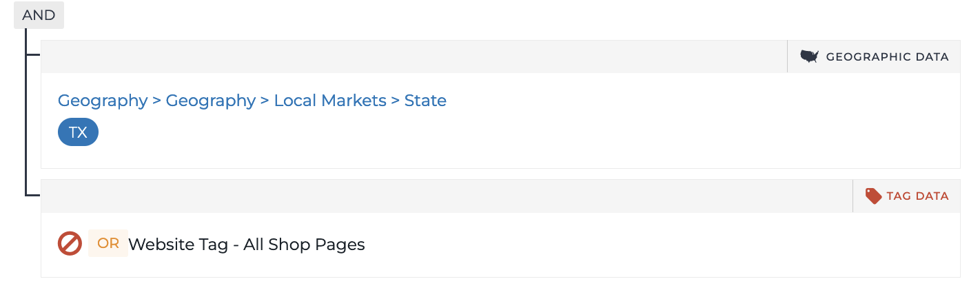Click the red price tag icon
The width and height of the screenshot is (980, 299).
(873, 196)
